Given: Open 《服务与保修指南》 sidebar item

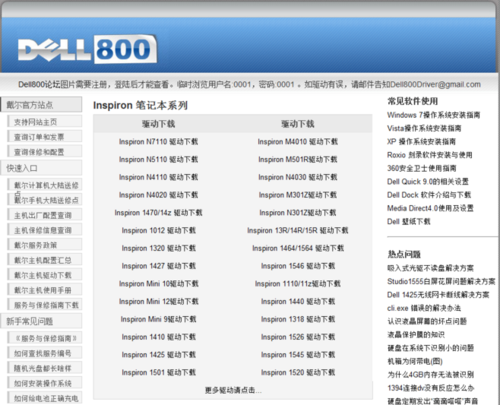Looking at the screenshot, I should click(45, 338).
